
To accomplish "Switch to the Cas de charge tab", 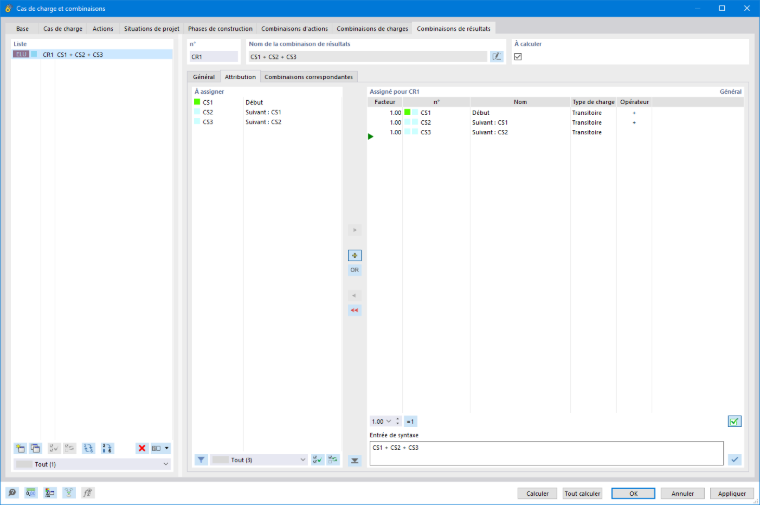I will pos(63,29).
